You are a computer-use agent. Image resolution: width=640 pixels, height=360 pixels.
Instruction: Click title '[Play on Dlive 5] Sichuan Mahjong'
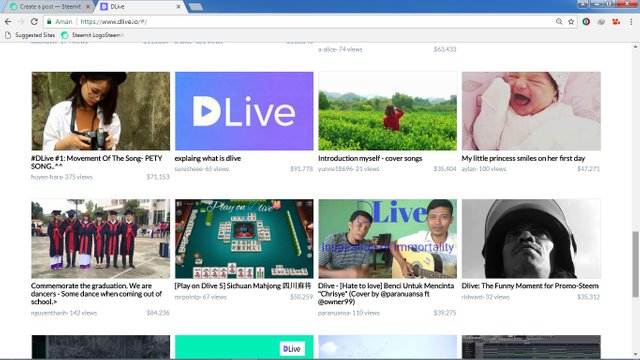point(243,286)
